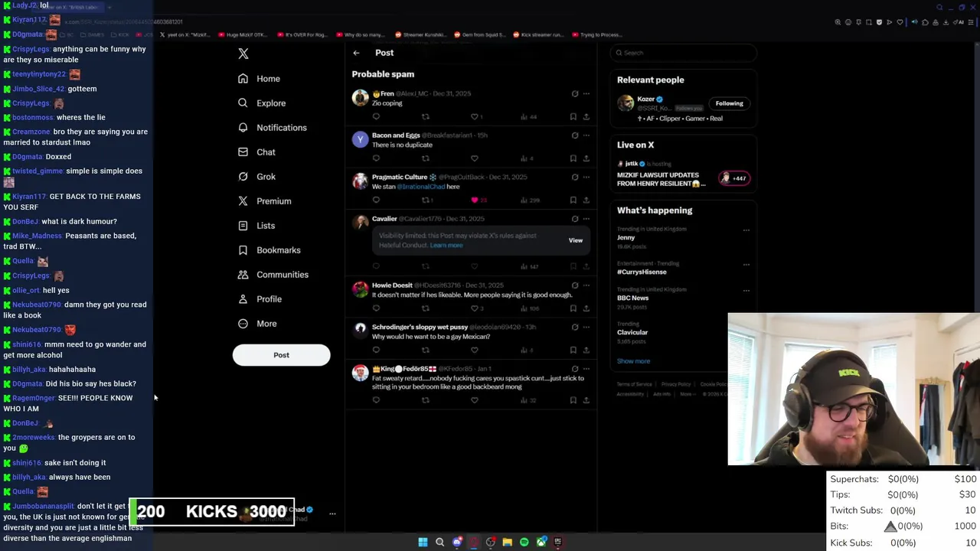The height and width of the screenshot is (551, 980).
Task: Share the Bacon and Eggs post
Action: 586,158
